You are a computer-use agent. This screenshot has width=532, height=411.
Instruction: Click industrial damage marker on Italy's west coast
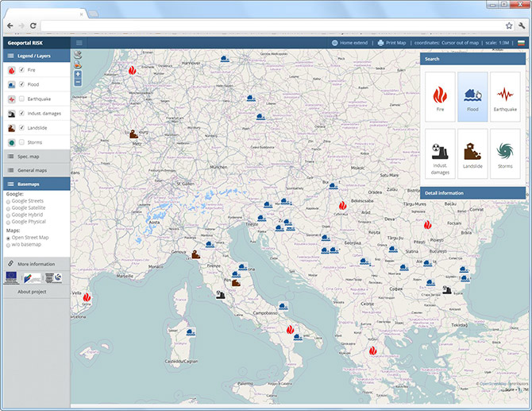(x=220, y=294)
